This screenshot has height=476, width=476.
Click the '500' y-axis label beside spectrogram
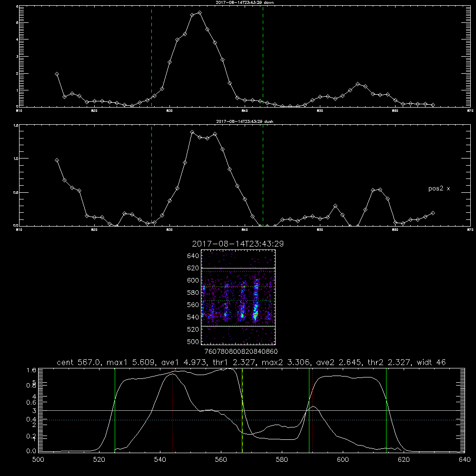tap(193, 341)
